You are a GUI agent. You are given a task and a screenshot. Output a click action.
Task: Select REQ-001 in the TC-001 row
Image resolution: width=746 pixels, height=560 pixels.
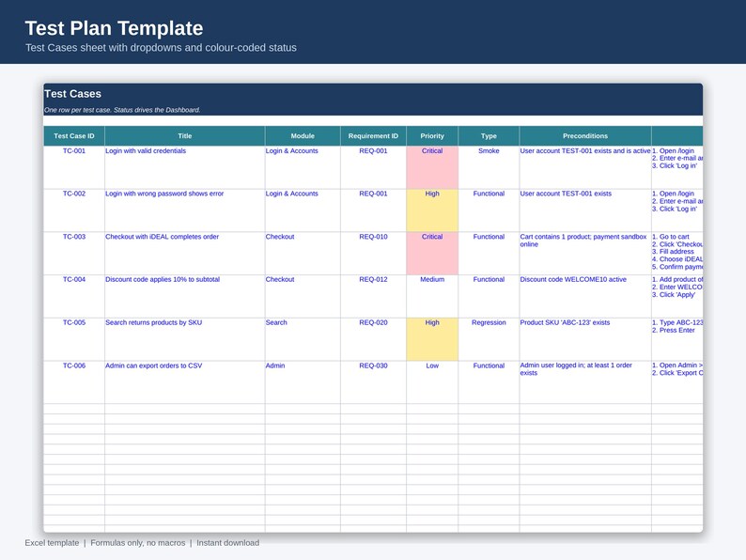tap(374, 167)
